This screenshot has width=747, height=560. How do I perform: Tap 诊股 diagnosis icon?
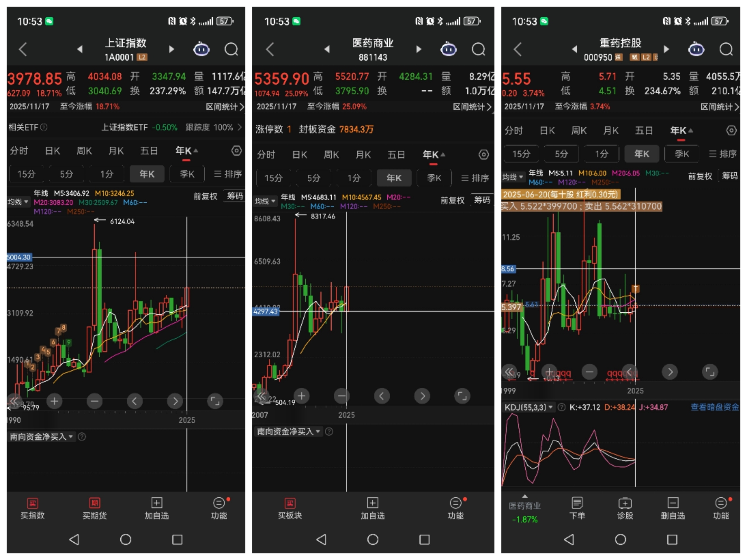(625, 508)
